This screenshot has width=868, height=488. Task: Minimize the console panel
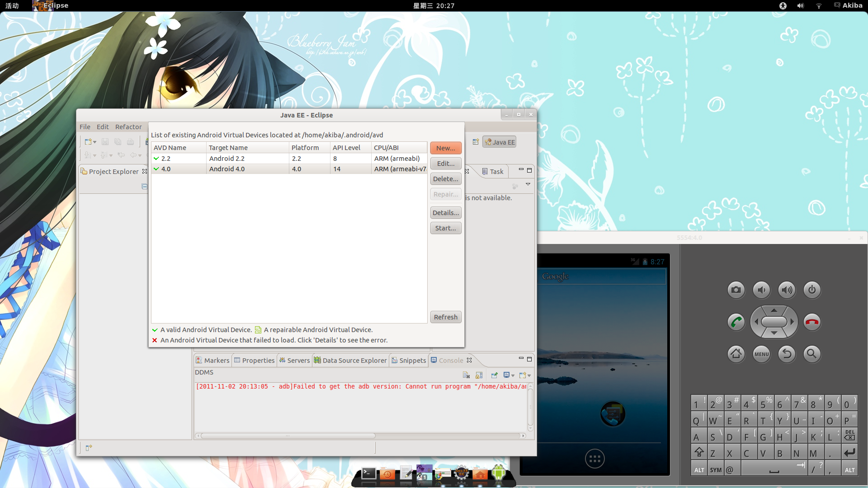(521, 359)
